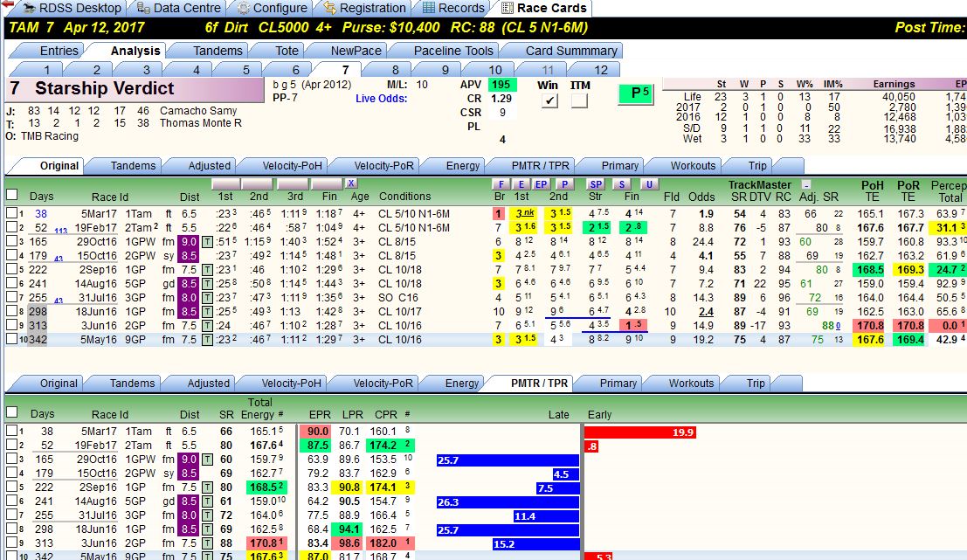Open the Records grid icon
Image resolution: width=967 pixels, height=560 pixels.
click(x=429, y=8)
